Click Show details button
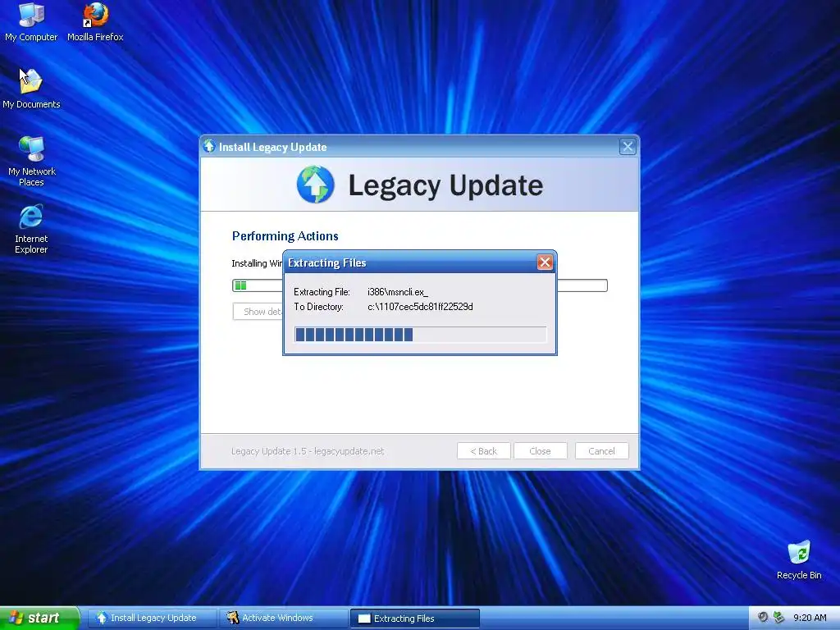The image size is (840, 630). pyautogui.click(x=258, y=311)
